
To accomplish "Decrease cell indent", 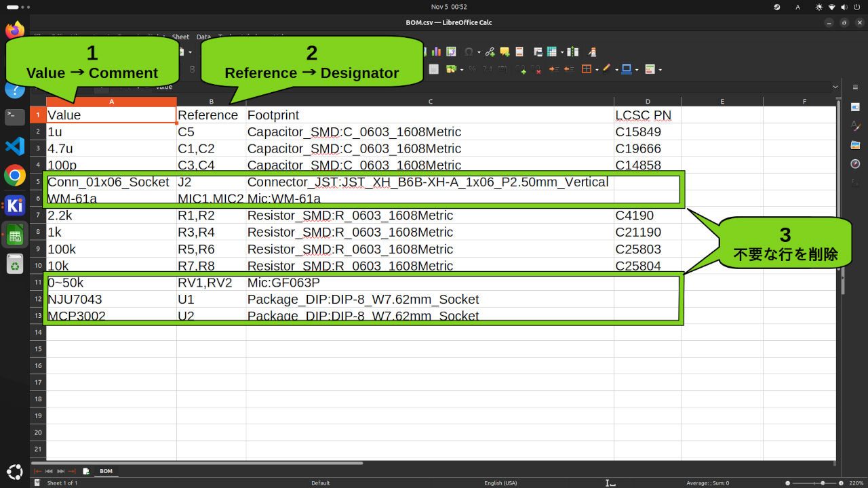I will [569, 69].
